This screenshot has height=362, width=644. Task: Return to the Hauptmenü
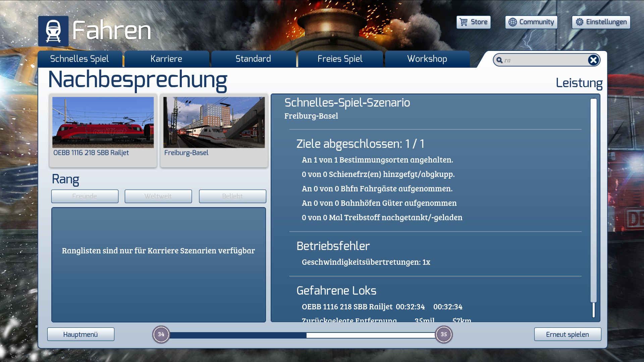tap(80, 335)
